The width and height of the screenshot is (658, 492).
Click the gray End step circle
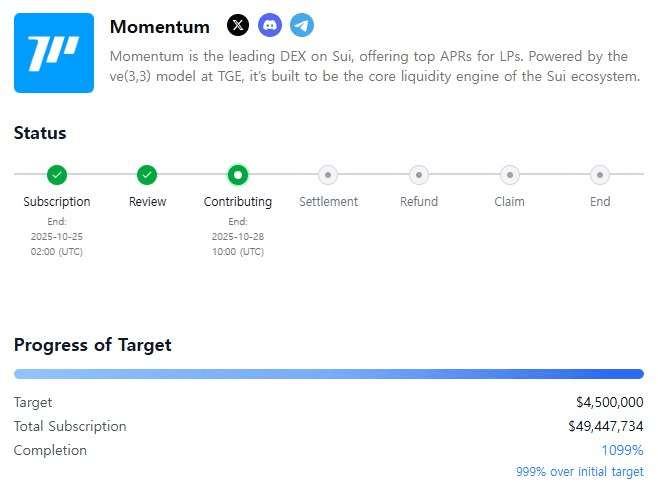click(599, 175)
